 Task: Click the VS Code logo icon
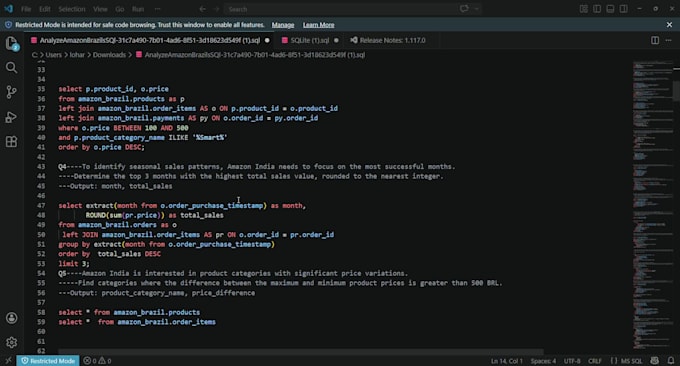[8, 9]
